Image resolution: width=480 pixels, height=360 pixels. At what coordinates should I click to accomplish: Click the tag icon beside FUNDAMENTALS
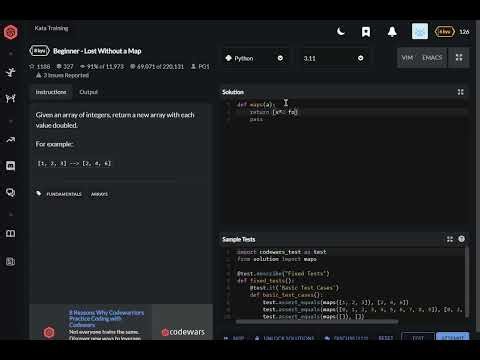coord(39,193)
